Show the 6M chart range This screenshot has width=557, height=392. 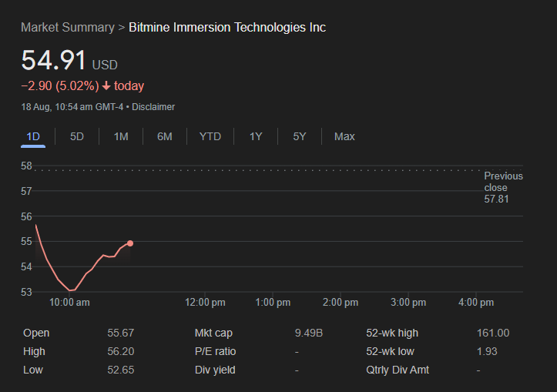point(164,137)
